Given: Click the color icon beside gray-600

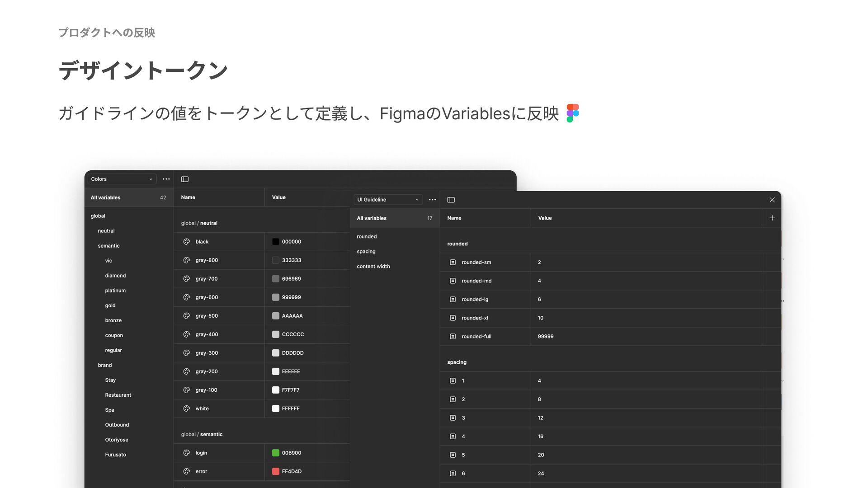Looking at the screenshot, I should click(187, 297).
